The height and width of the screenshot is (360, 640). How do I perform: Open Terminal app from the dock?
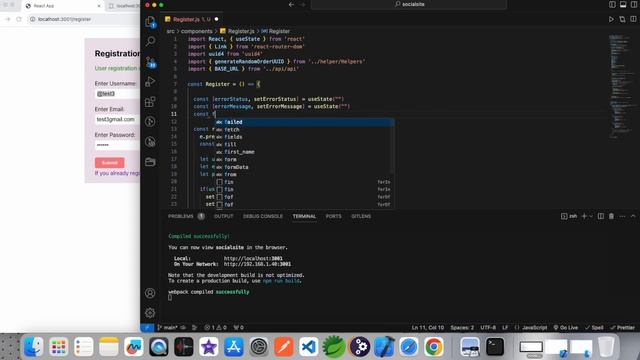click(495, 347)
